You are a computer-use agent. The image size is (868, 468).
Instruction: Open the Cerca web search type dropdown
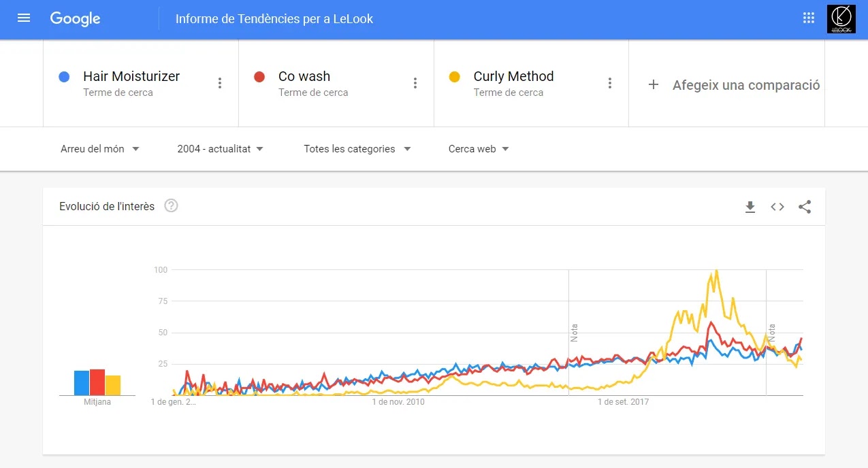[x=479, y=149]
